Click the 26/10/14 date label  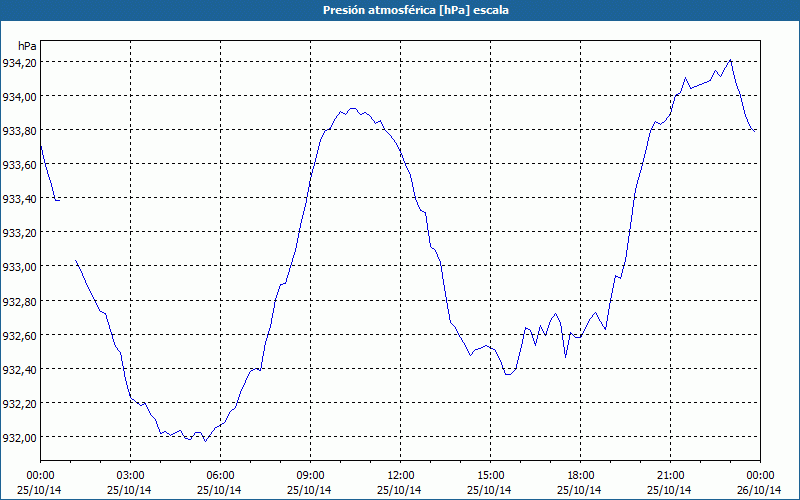759,490
